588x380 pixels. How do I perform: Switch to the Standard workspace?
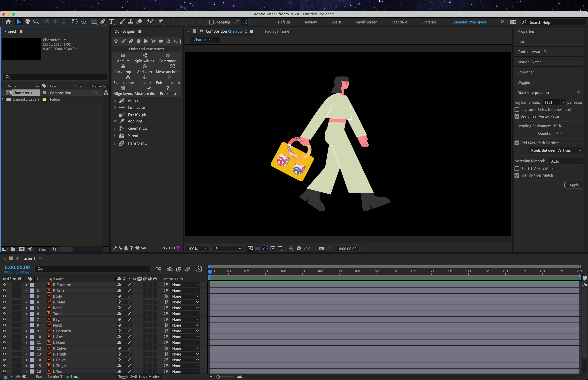point(399,22)
